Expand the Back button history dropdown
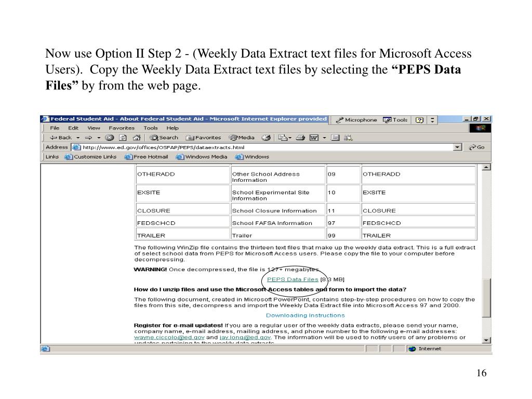532x399 pixels. [x=78, y=138]
